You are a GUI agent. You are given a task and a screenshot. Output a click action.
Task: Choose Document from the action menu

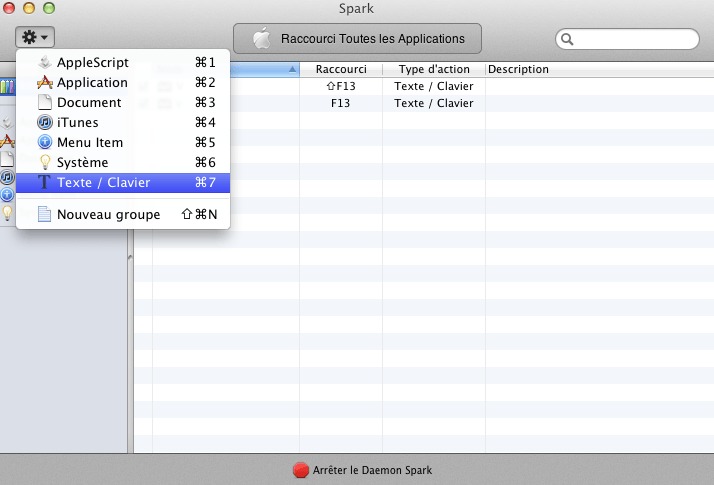(x=123, y=102)
